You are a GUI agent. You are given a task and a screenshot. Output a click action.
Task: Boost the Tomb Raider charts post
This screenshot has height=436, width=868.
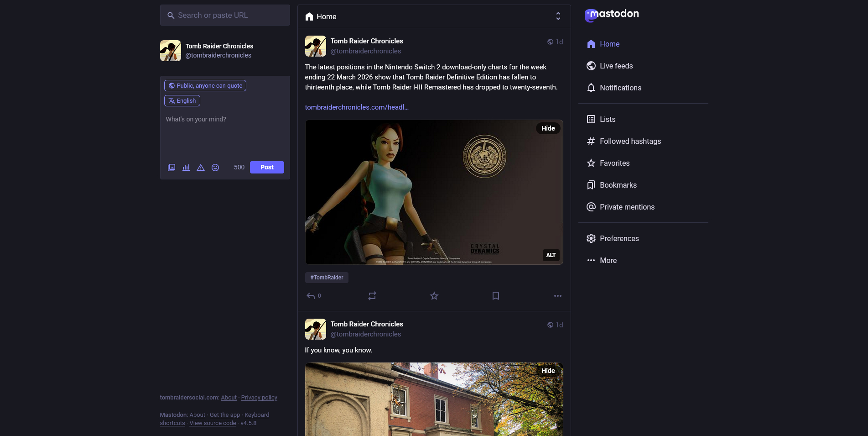pyautogui.click(x=372, y=296)
